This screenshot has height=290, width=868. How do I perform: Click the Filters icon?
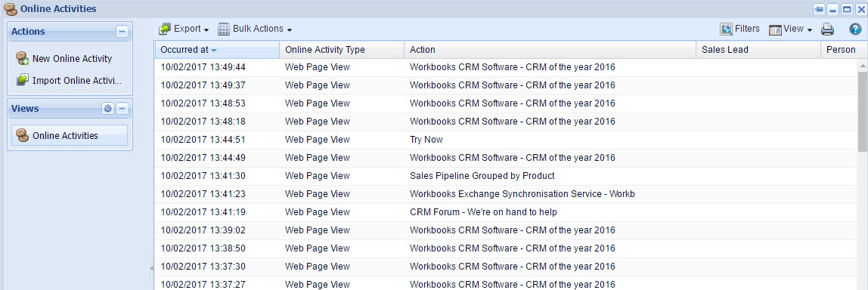point(727,29)
